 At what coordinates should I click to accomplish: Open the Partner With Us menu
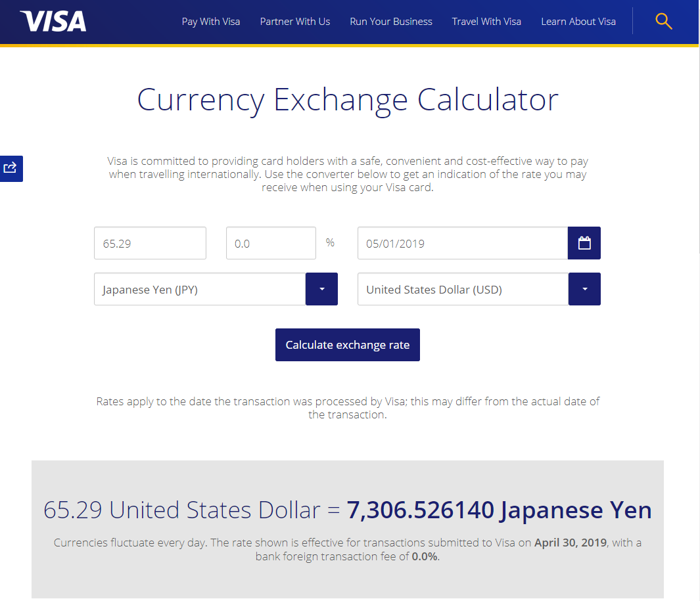tap(295, 22)
